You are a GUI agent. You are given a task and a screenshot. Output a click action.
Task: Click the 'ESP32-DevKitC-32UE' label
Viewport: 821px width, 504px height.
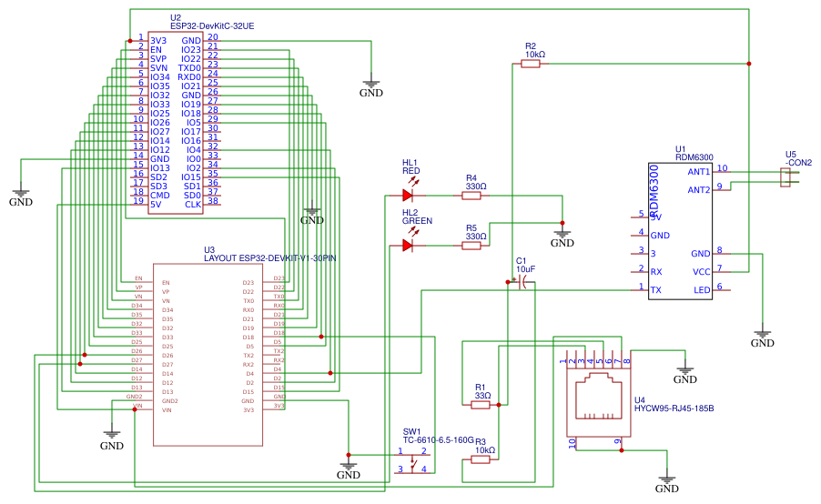click(x=212, y=26)
